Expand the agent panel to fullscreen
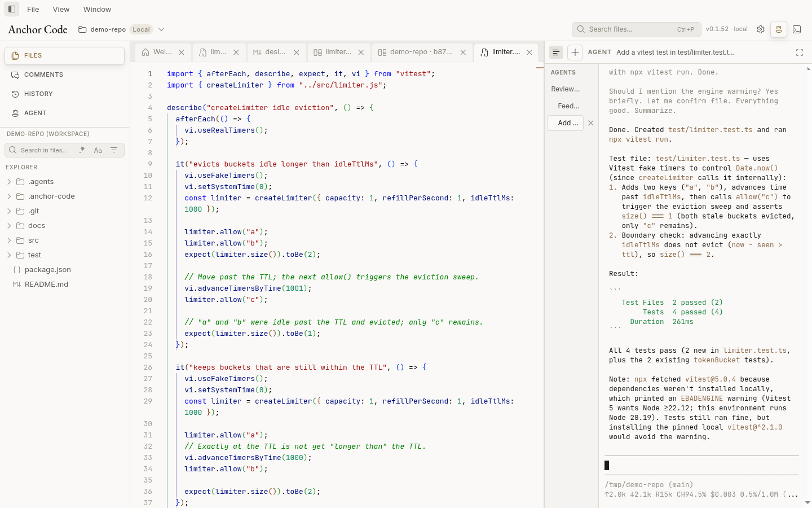Image resolution: width=812 pixels, height=508 pixels. coord(800,52)
